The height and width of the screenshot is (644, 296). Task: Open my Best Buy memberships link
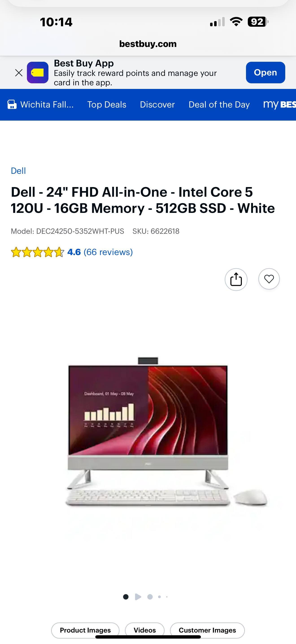click(x=280, y=104)
